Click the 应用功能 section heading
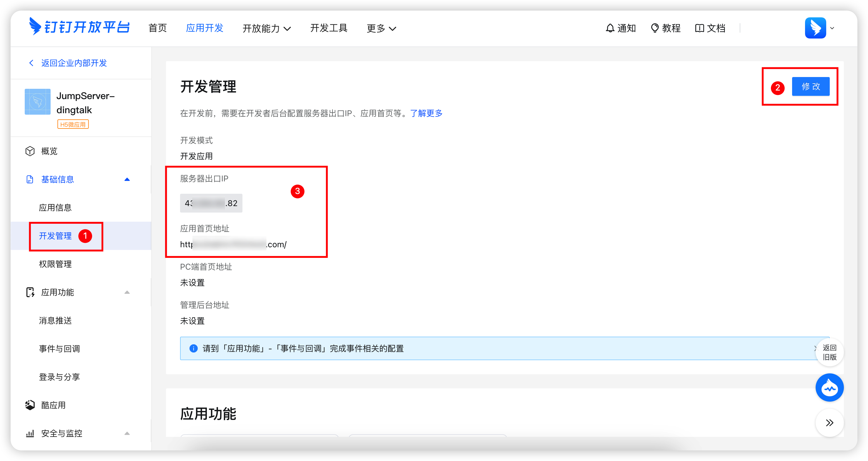The image size is (868, 461). 208,414
